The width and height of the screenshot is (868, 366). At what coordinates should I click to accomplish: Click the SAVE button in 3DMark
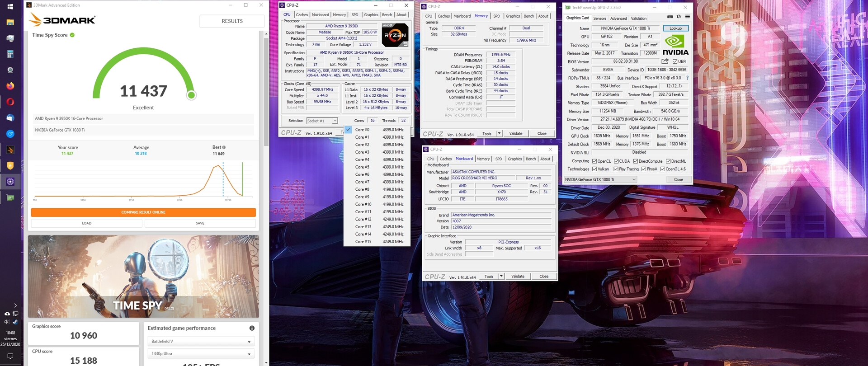click(x=200, y=223)
